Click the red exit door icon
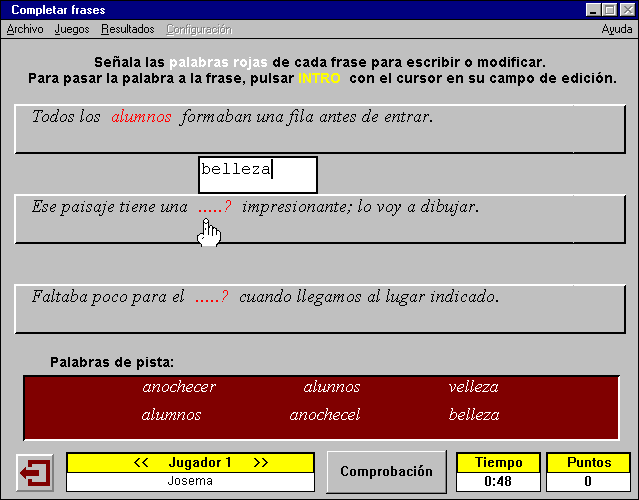The width and height of the screenshot is (639, 500). tap(35, 472)
